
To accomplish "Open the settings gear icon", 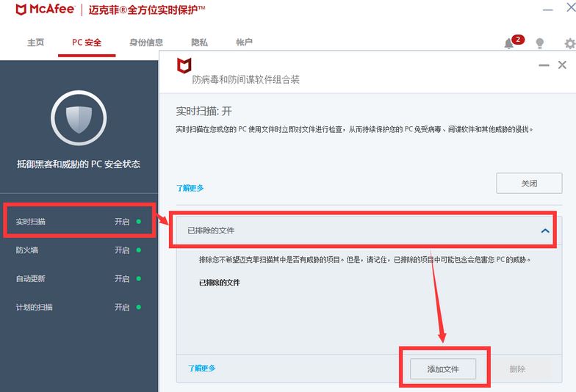I will [569, 43].
